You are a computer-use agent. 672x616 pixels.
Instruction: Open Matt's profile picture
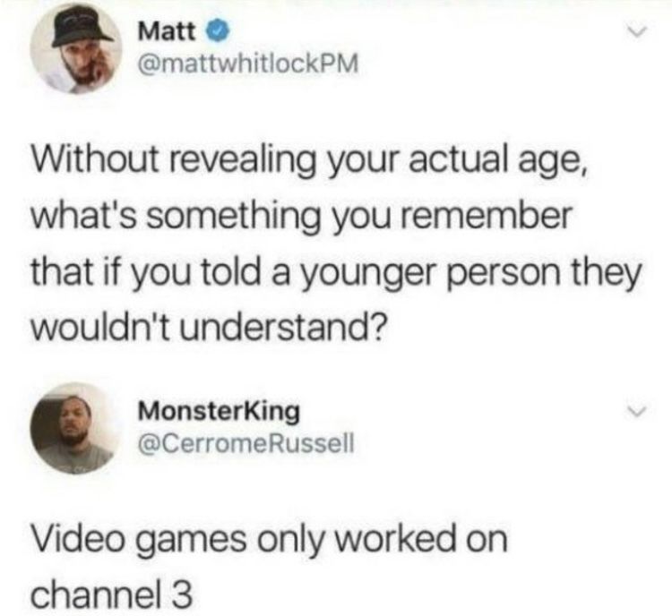pyautogui.click(x=76, y=47)
